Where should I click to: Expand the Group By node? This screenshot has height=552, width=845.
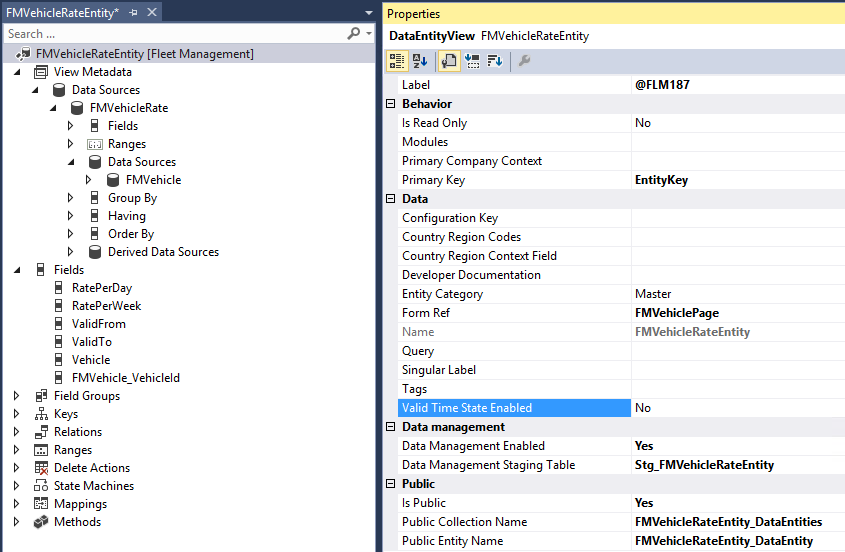(x=71, y=198)
